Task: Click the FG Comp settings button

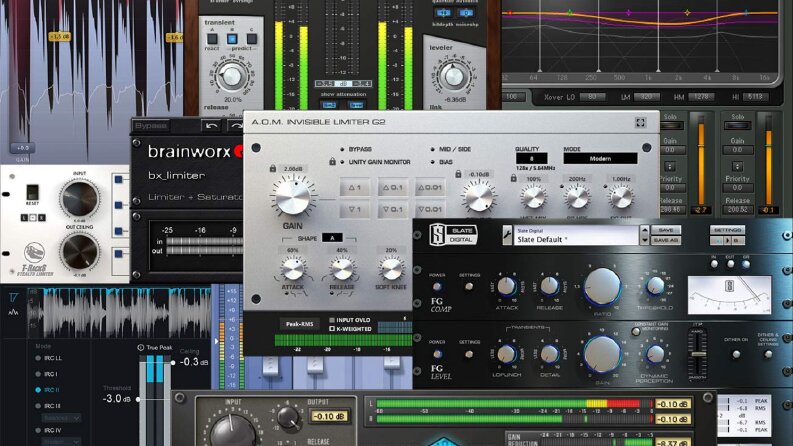Action: pos(469,286)
